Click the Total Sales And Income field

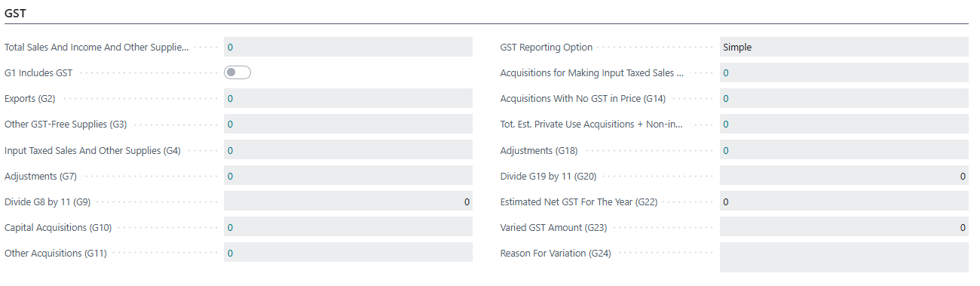348,47
